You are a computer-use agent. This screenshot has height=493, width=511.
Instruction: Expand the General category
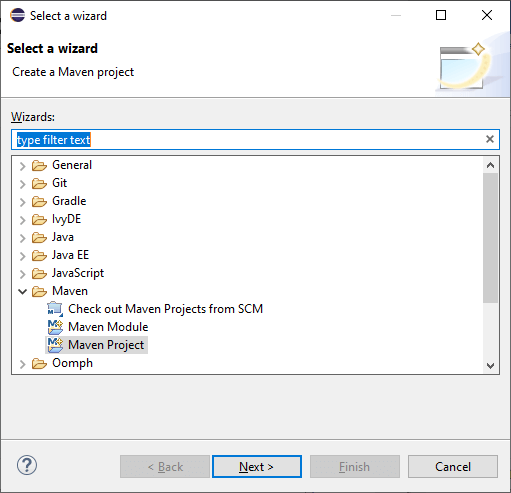[x=22, y=166]
